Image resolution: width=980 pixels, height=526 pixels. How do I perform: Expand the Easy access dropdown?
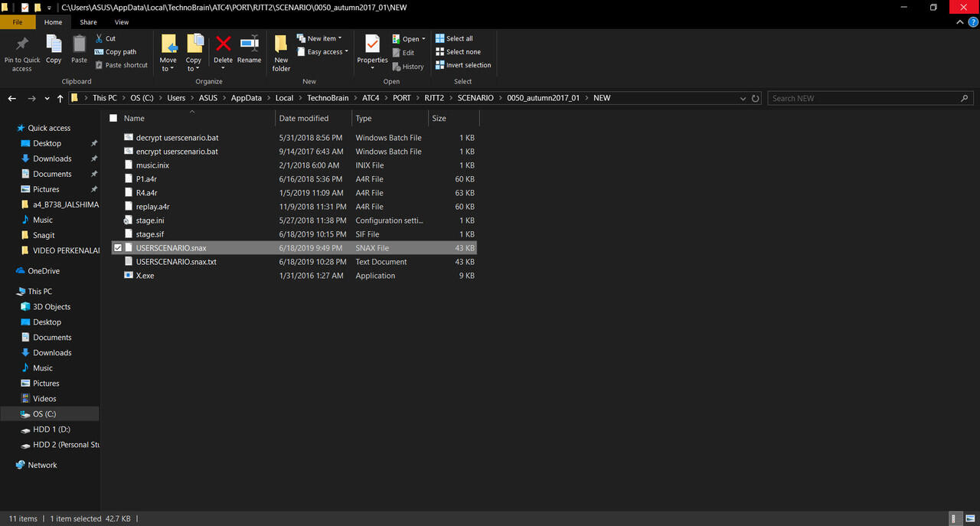[328, 52]
